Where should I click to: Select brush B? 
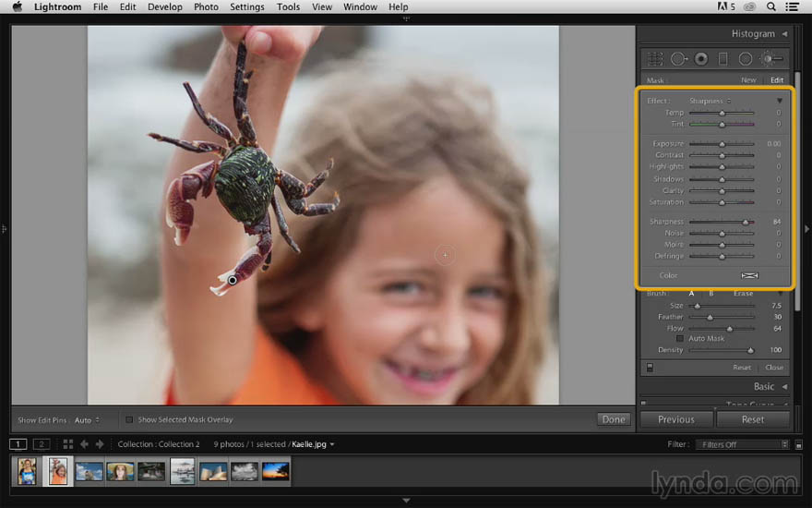[x=711, y=294]
